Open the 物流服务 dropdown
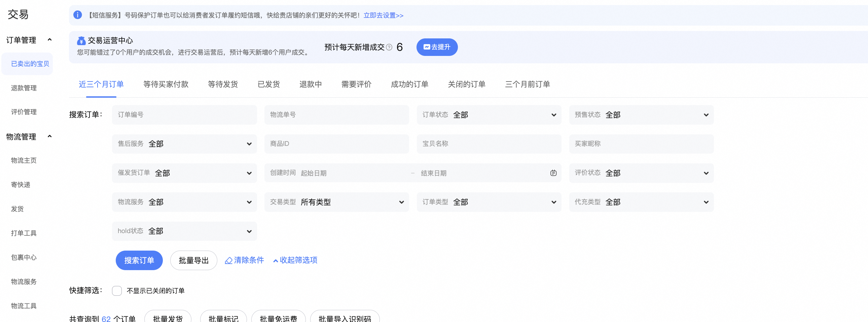This screenshot has height=322, width=868. (184, 202)
